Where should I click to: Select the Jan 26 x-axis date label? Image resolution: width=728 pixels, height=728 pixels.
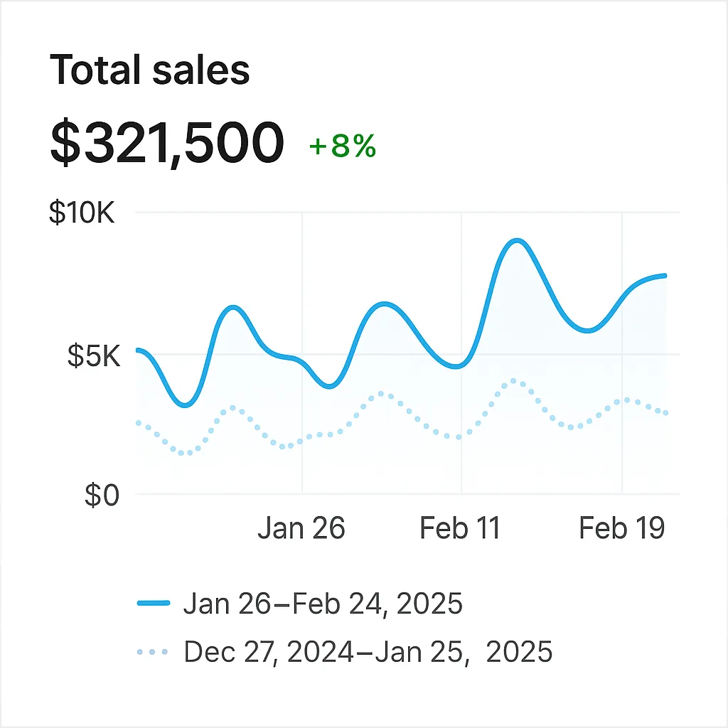(x=301, y=529)
